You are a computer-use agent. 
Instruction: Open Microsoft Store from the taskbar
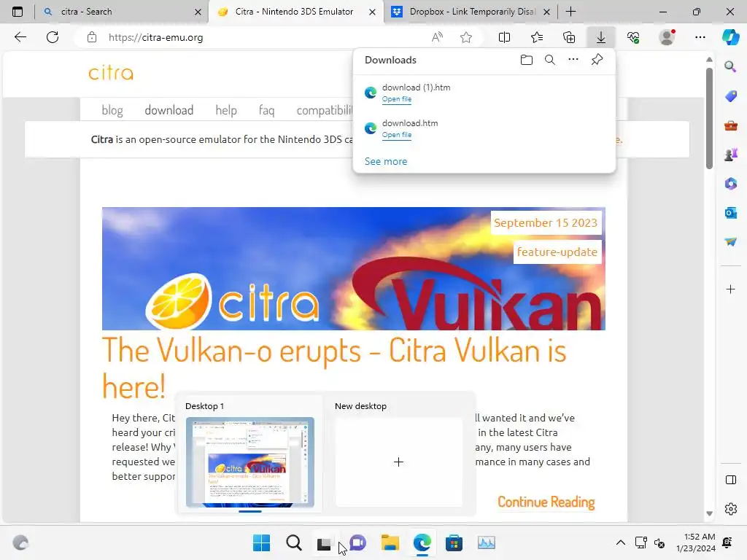[x=454, y=542]
